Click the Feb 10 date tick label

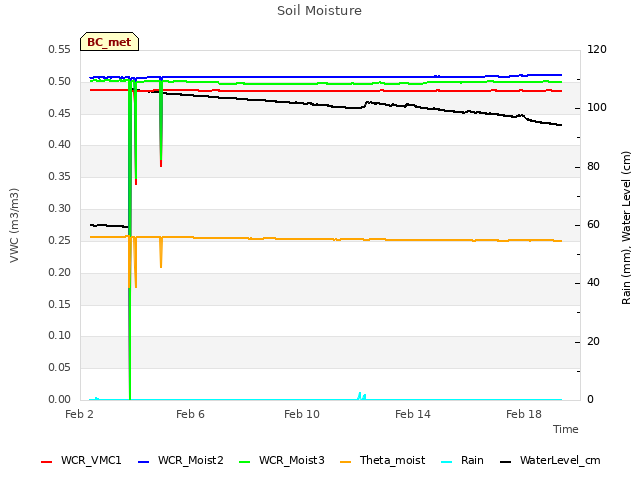[x=302, y=414]
